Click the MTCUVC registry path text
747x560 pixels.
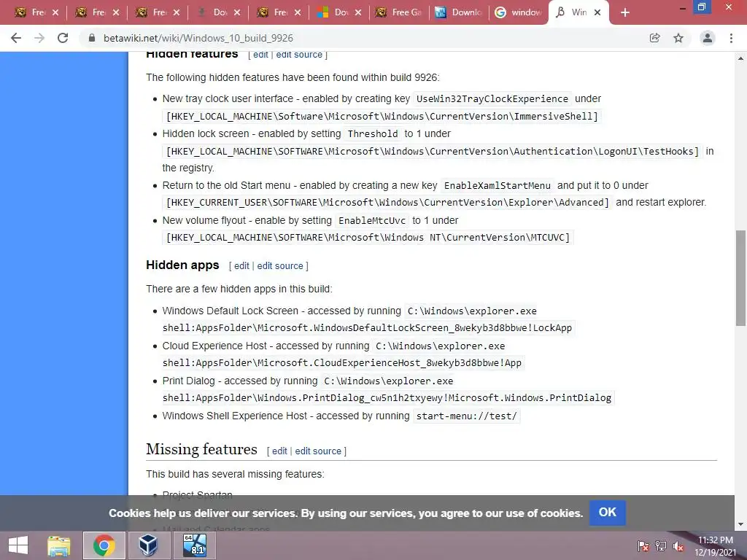coord(368,237)
